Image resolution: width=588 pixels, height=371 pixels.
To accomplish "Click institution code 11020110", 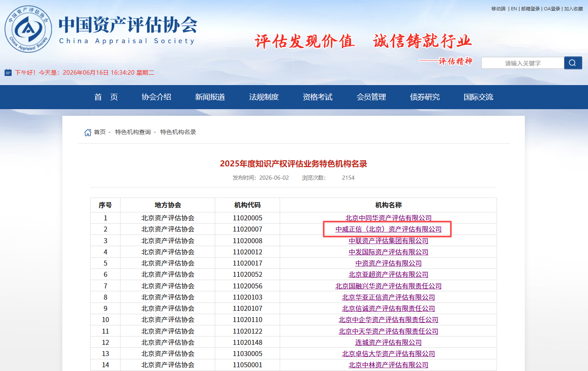I will tap(248, 320).
